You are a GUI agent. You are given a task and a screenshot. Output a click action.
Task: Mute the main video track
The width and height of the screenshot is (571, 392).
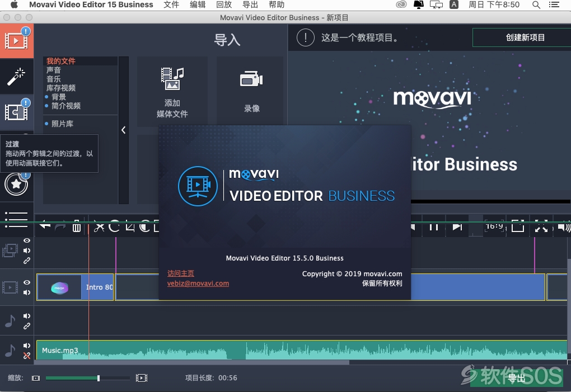[x=27, y=292]
